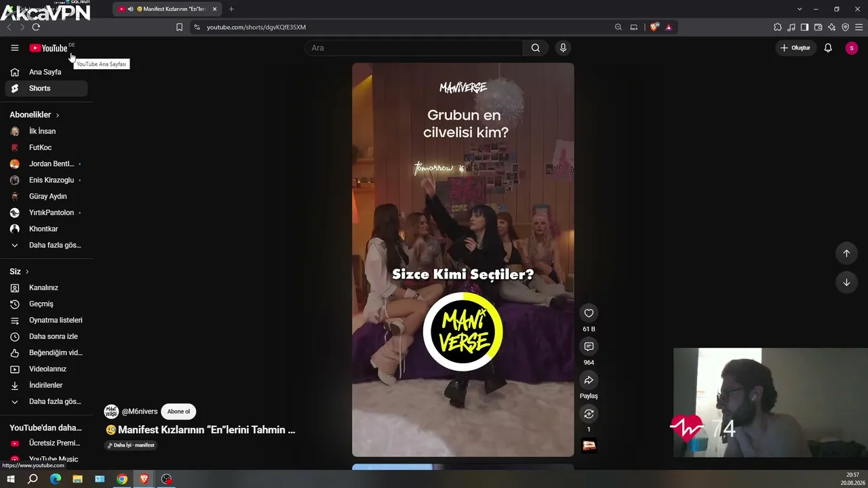Open the YırtıkPantolon channel
The height and width of the screenshot is (488, 868).
tap(46, 213)
